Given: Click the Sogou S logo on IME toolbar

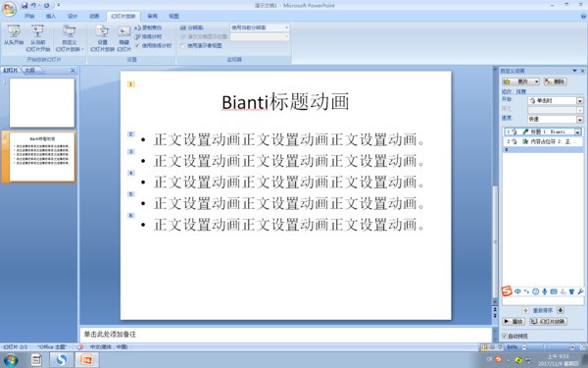Looking at the screenshot, I should [x=507, y=291].
